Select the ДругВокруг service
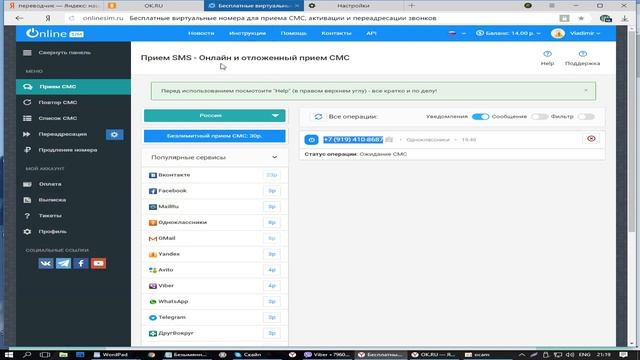640x360 pixels. [x=215, y=333]
